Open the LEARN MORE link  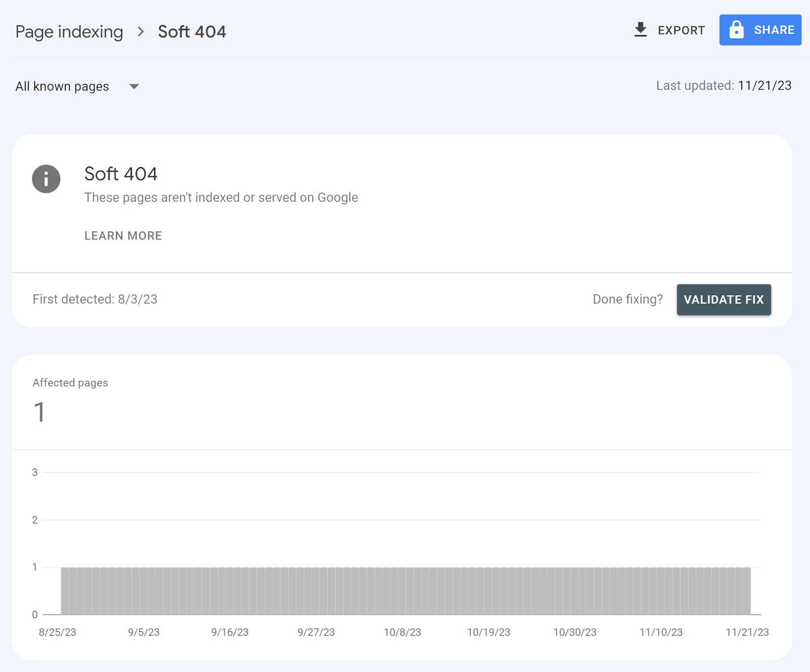point(123,236)
